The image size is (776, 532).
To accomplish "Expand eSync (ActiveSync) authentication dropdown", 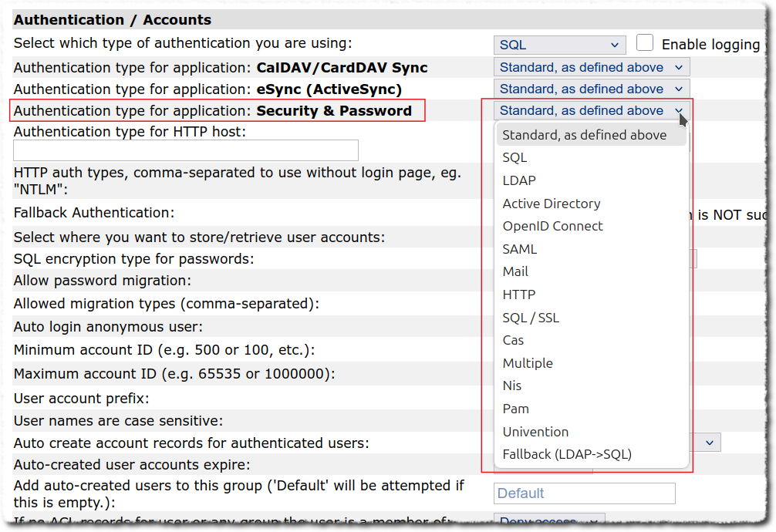I will pyautogui.click(x=591, y=89).
